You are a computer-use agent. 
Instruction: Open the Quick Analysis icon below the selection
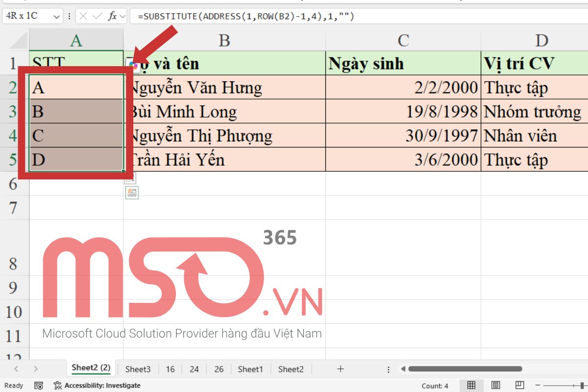pyautogui.click(x=132, y=193)
